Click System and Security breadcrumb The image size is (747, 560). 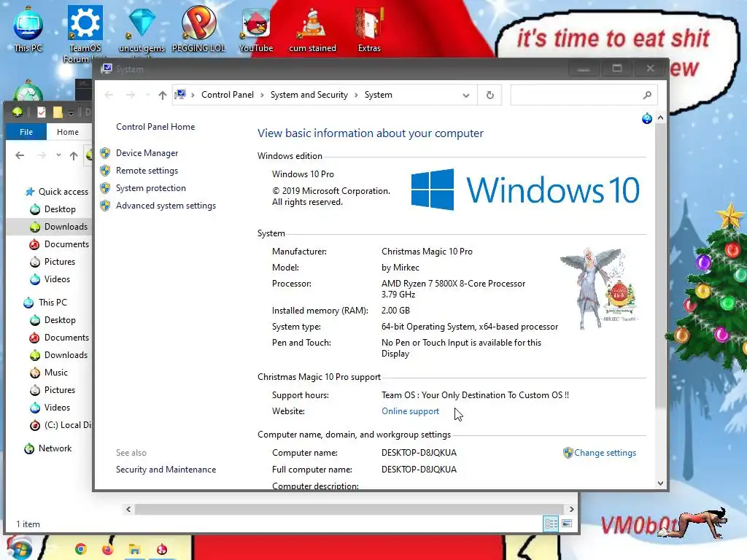point(309,95)
